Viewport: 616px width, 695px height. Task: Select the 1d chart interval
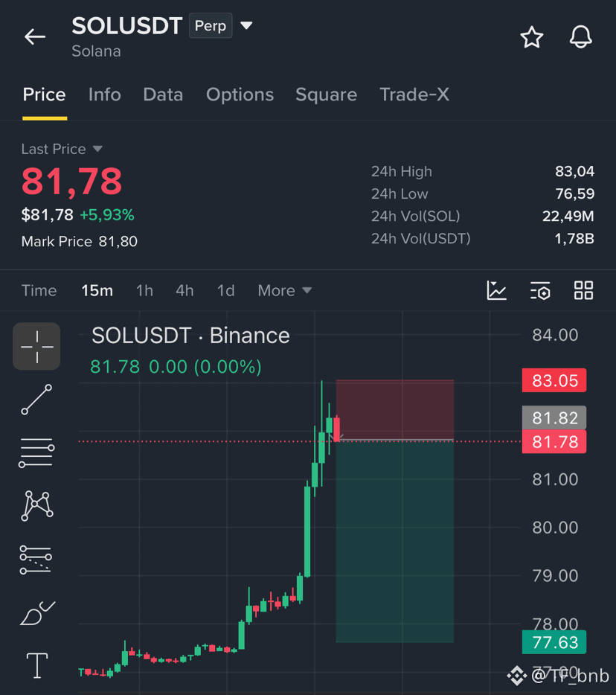pos(225,291)
